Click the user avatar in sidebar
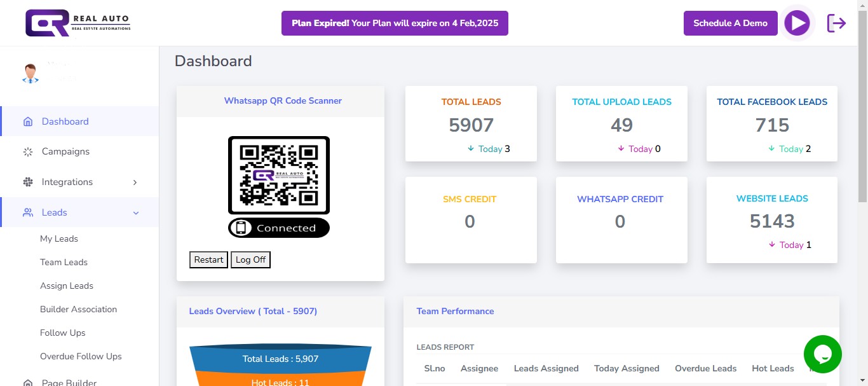 (x=30, y=74)
